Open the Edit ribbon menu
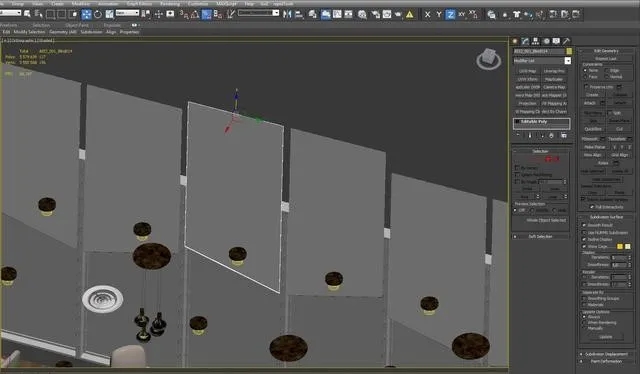 tap(6, 32)
